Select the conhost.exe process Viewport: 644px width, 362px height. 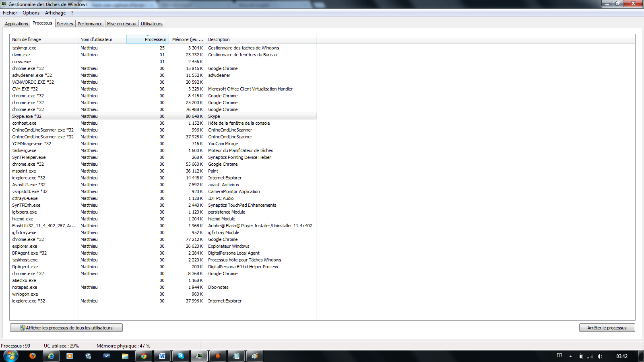click(x=163, y=123)
